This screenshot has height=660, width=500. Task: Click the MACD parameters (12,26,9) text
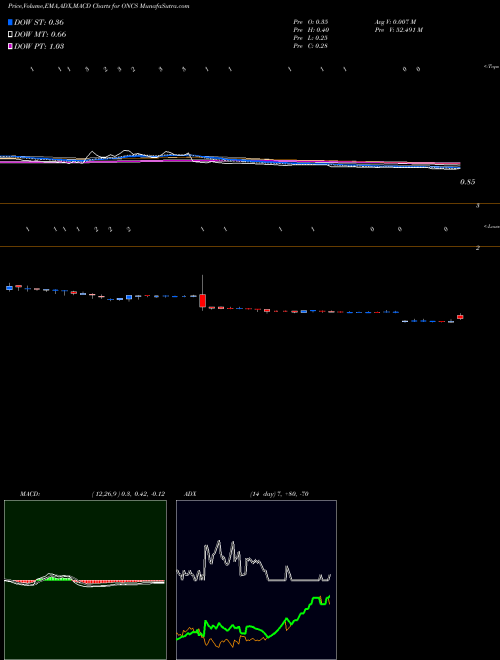[x=128, y=494]
